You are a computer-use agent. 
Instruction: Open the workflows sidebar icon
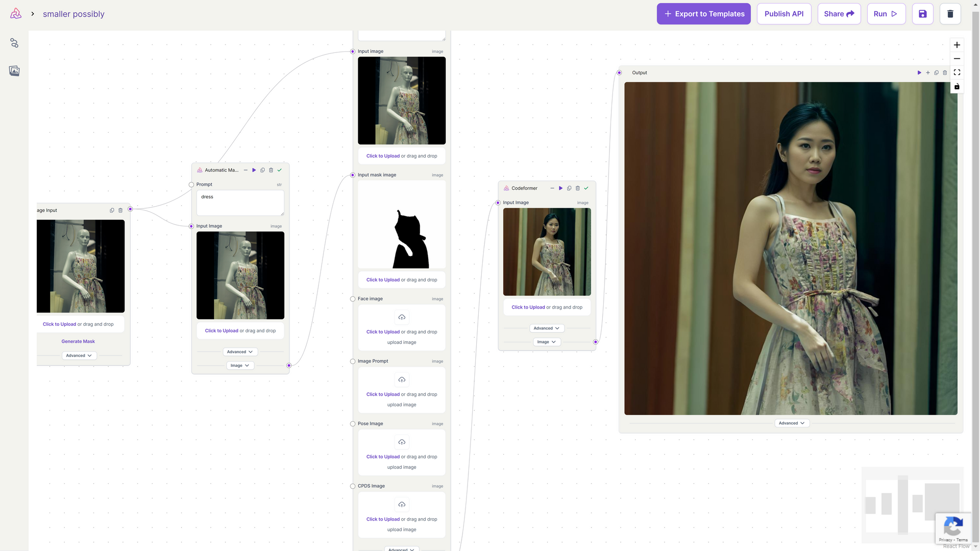tap(14, 43)
